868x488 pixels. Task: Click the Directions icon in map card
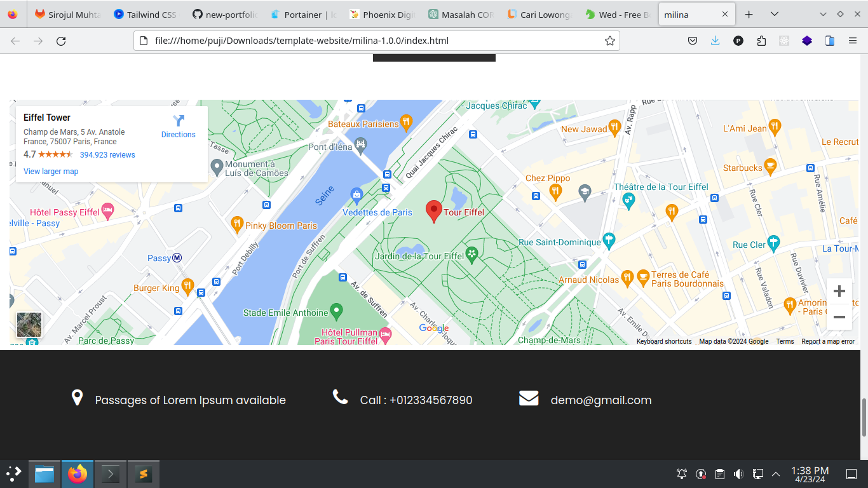tap(179, 121)
